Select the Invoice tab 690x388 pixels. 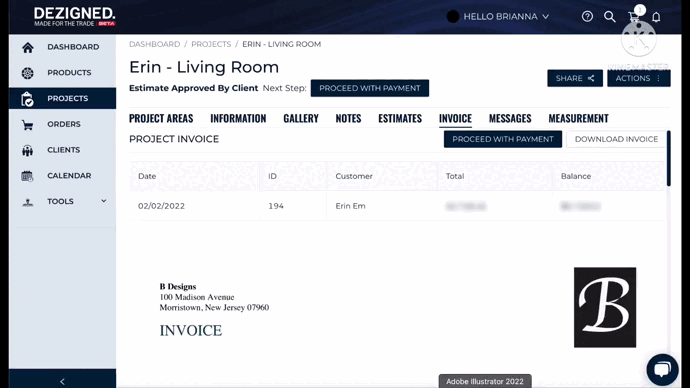(x=455, y=118)
